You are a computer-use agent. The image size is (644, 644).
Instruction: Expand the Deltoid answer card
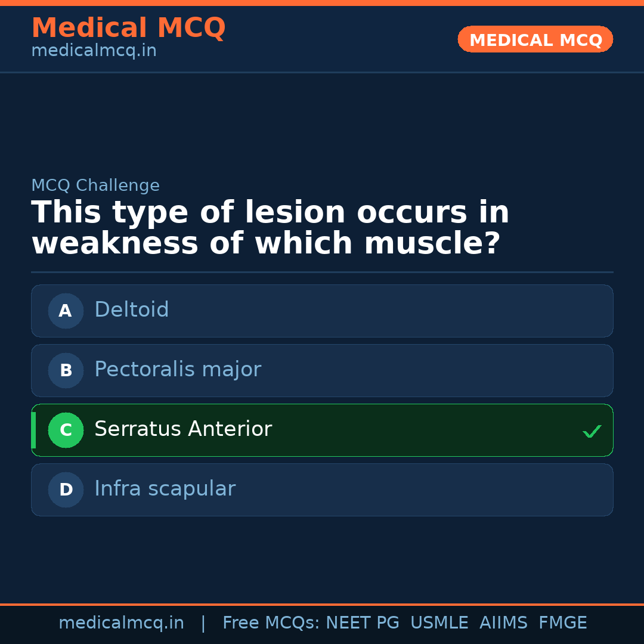[x=322, y=311]
